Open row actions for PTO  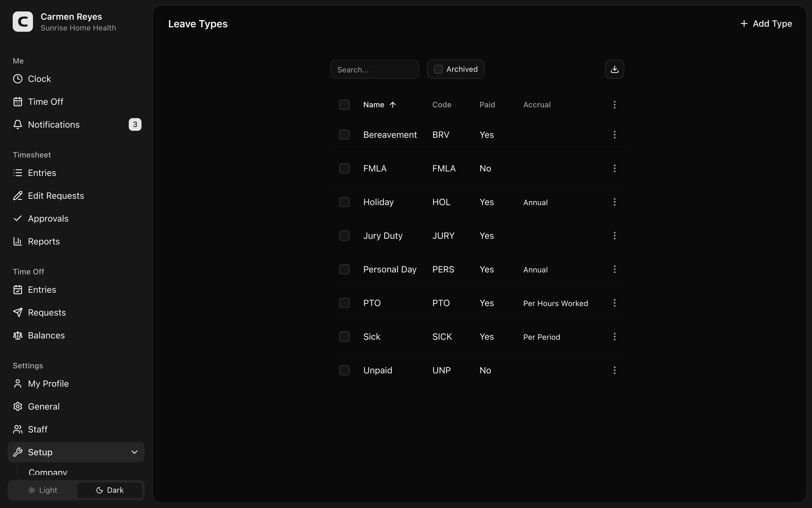point(614,303)
